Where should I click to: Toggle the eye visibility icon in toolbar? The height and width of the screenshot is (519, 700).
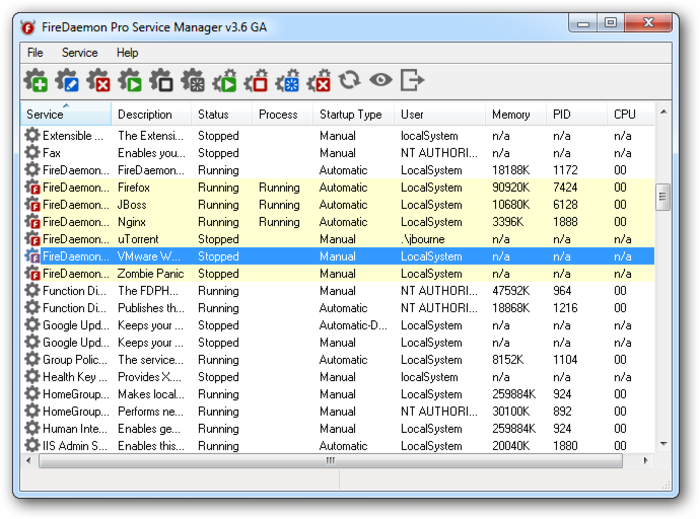click(380, 81)
